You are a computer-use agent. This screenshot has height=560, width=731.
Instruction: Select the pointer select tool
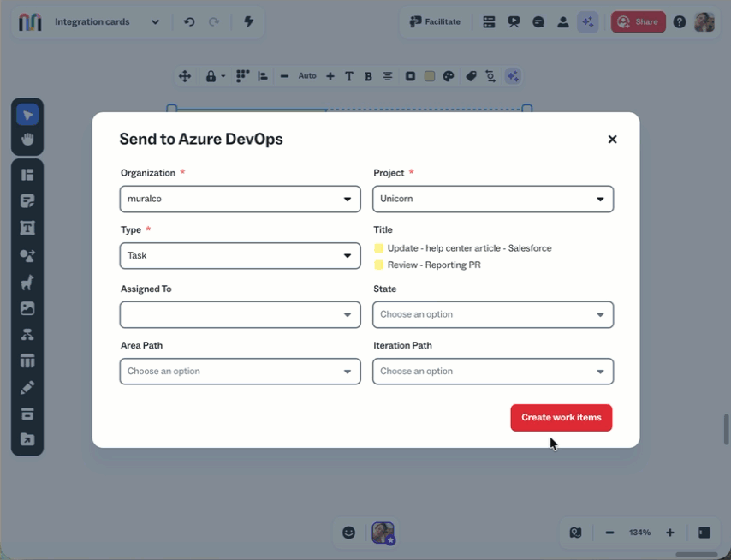pos(27,116)
